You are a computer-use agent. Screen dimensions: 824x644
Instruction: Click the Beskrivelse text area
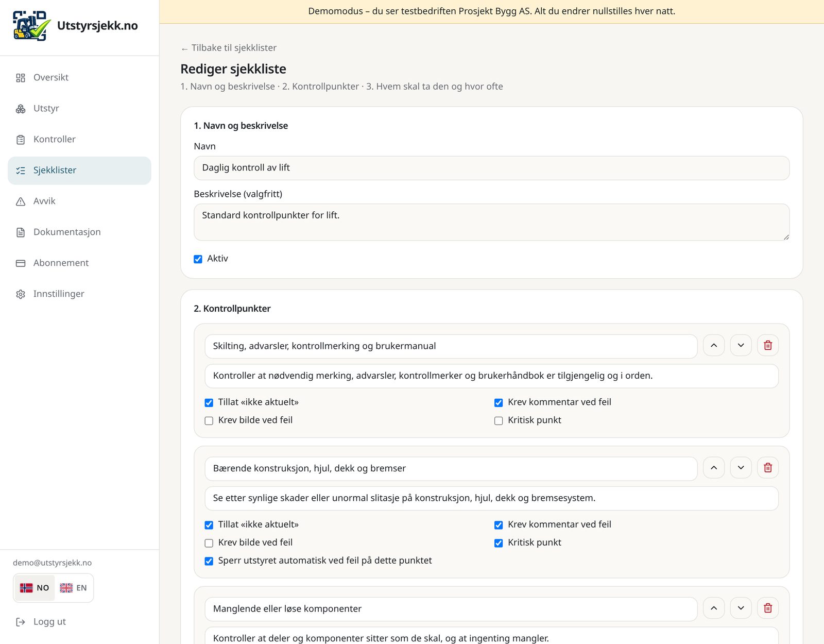click(491, 222)
